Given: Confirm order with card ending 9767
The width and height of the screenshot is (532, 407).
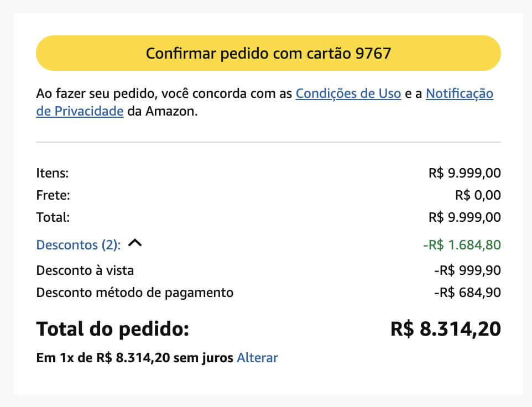Looking at the screenshot, I should click(x=268, y=53).
